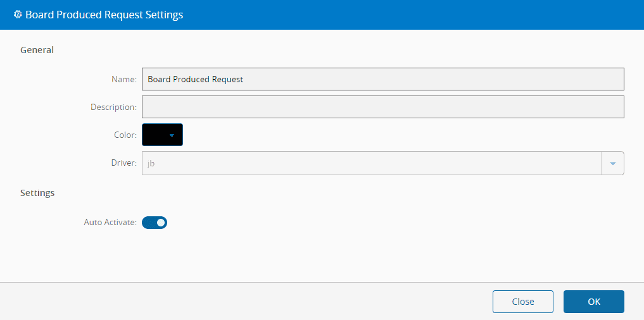Click the Board Produced Request Settings title
This screenshot has width=644, height=320.
click(104, 15)
